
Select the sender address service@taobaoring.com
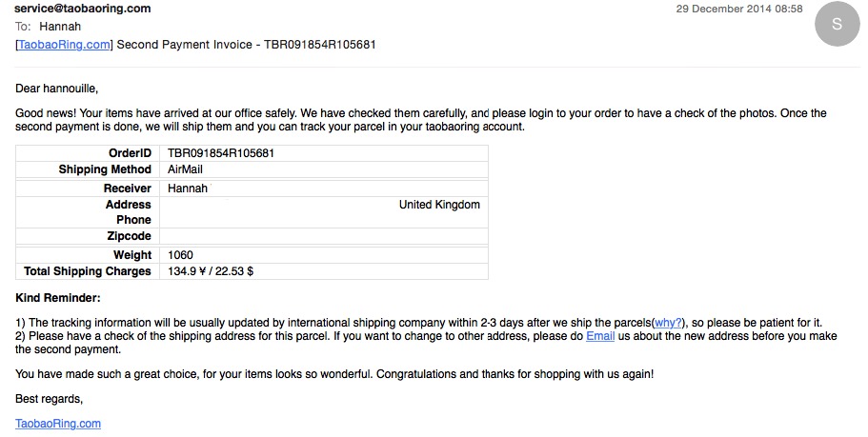coord(83,9)
